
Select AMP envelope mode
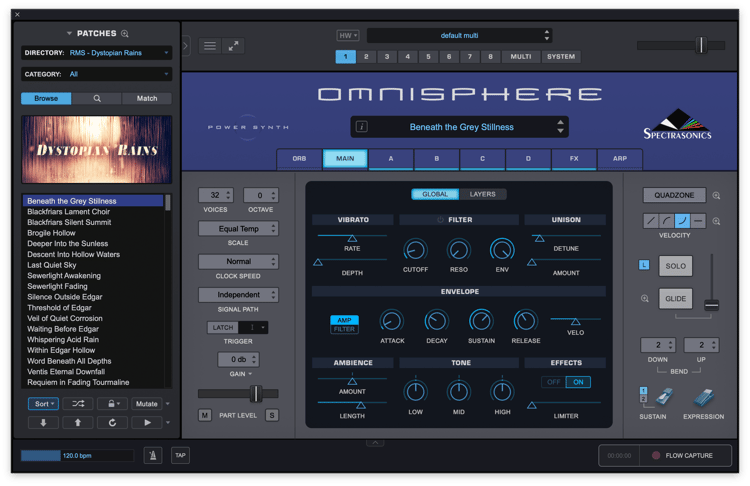coord(344,320)
